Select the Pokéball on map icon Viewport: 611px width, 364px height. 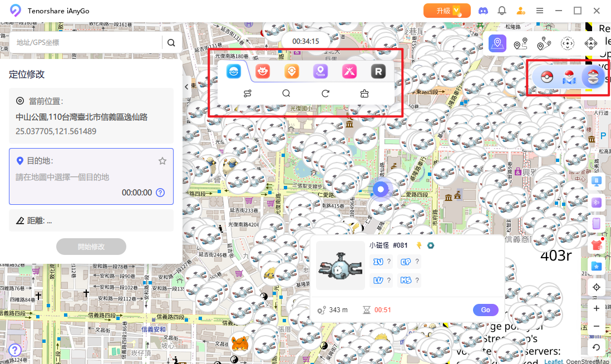pyautogui.click(x=569, y=77)
